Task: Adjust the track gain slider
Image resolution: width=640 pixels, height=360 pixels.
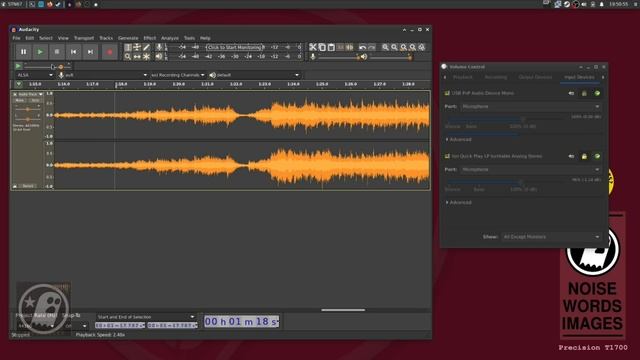Action: pos(27,109)
